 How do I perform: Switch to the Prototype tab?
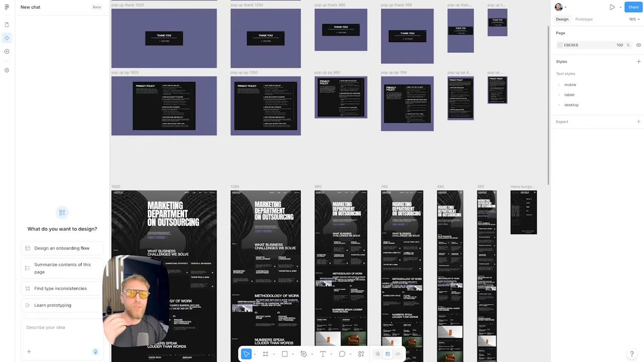584,19
